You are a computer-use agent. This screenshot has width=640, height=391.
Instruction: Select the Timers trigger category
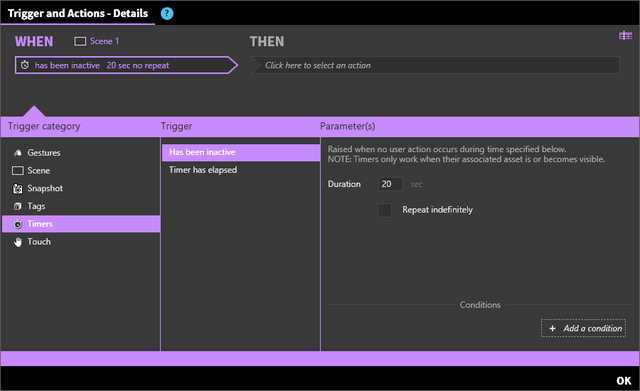point(81,224)
